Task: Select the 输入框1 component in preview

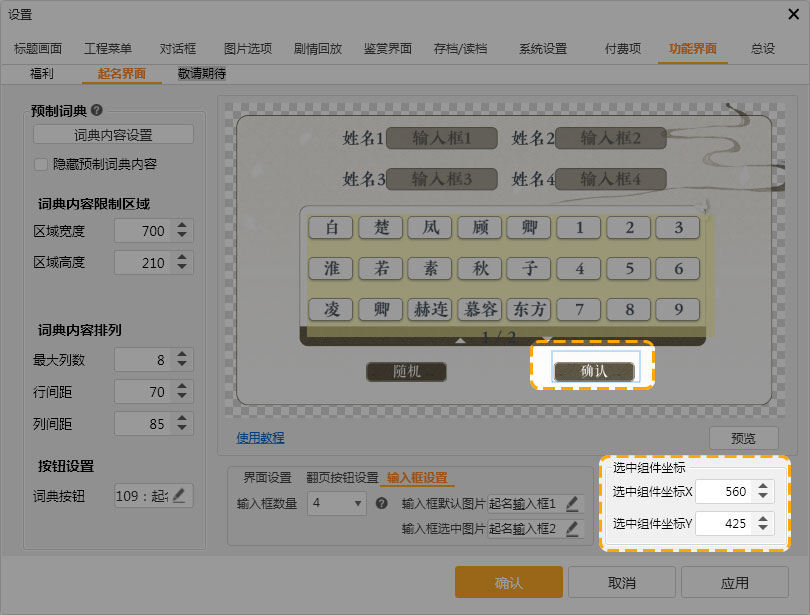Action: pyautogui.click(x=429, y=138)
